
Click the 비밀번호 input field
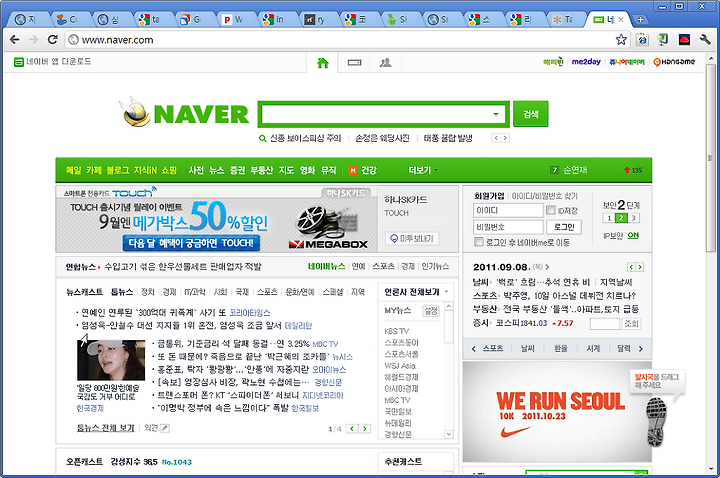pos(508,227)
